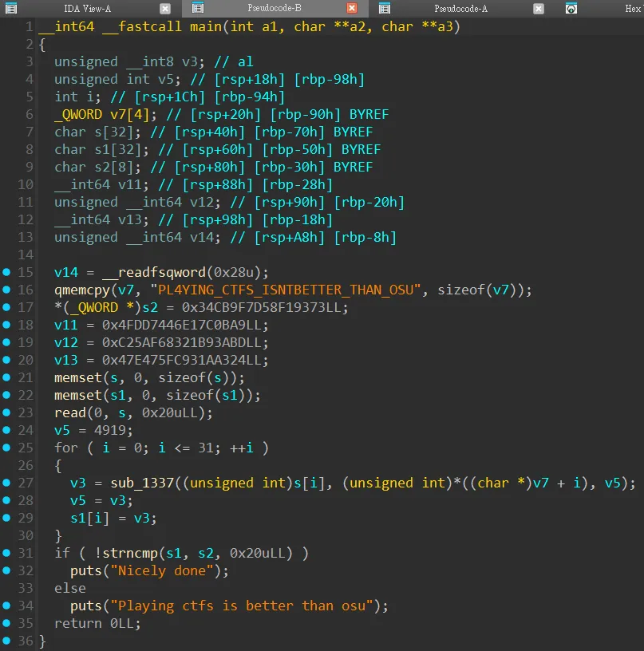Open the Hex view tab
This screenshot has width=644, height=651.
click(x=630, y=8)
